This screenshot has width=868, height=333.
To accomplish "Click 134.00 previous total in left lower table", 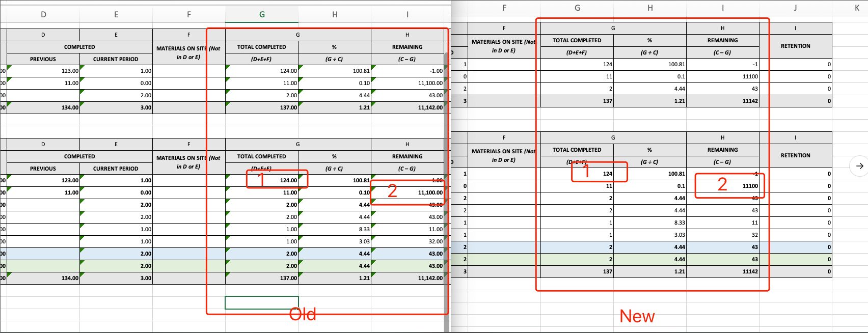I will [x=43, y=278].
